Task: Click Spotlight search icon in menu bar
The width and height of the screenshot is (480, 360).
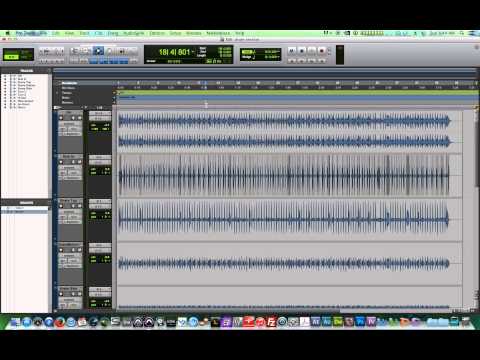Action: (x=462, y=33)
